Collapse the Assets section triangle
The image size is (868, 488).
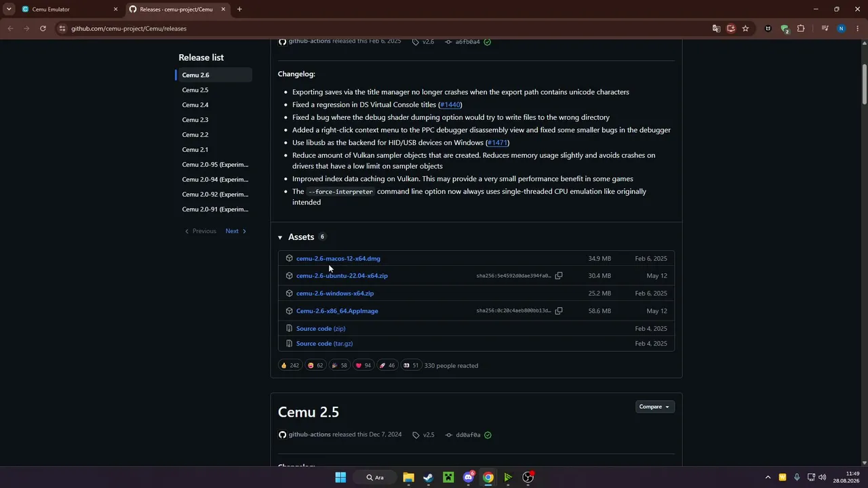coord(280,237)
